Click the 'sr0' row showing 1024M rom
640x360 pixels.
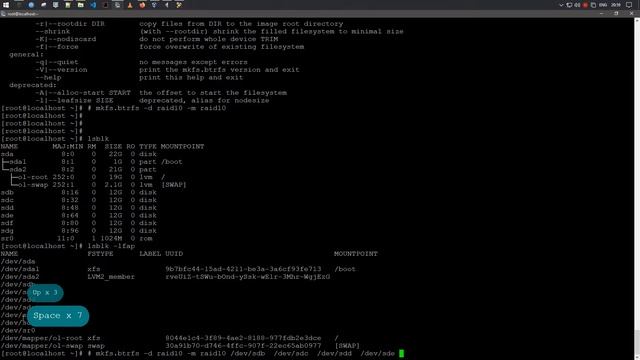[x=77, y=238]
